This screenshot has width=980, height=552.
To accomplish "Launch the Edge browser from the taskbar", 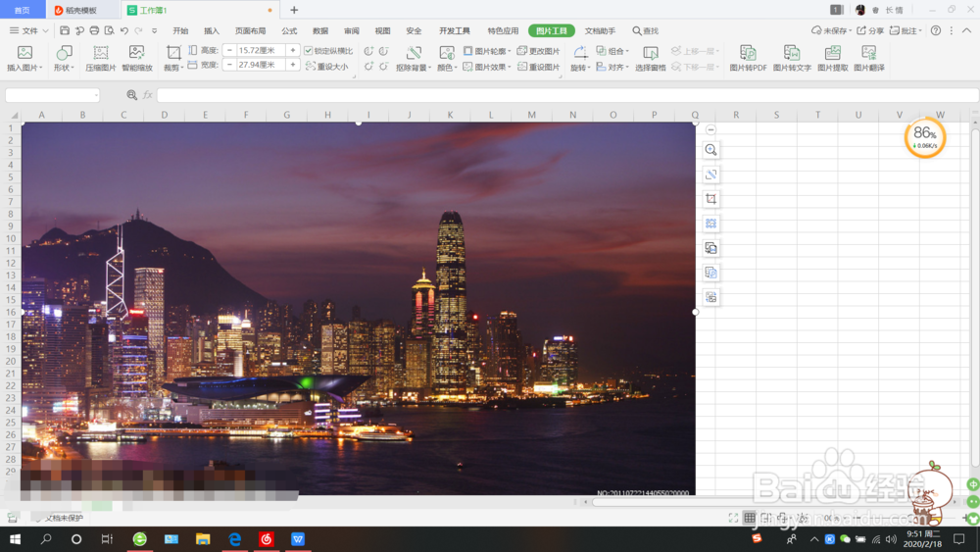I will [235, 539].
